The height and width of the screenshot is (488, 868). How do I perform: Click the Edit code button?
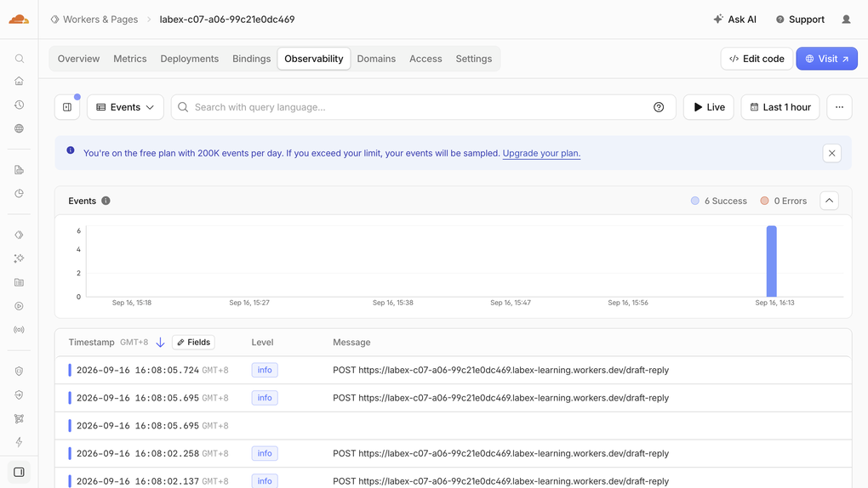click(757, 59)
